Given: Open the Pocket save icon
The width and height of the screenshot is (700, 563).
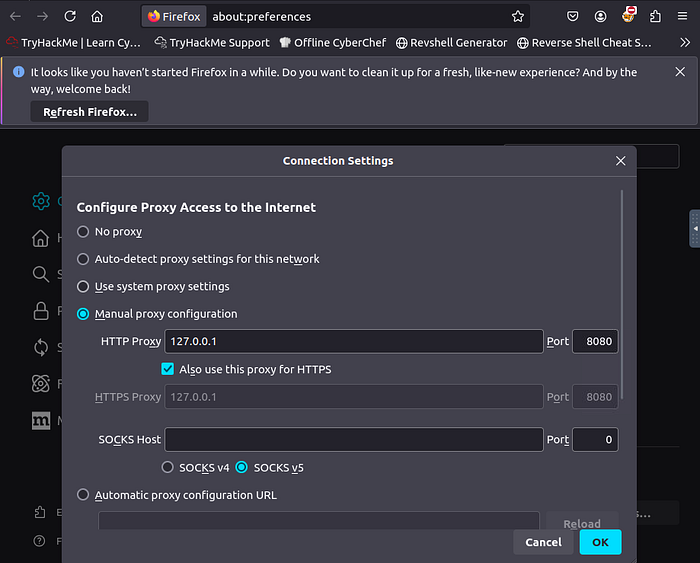Looking at the screenshot, I should click(x=573, y=17).
